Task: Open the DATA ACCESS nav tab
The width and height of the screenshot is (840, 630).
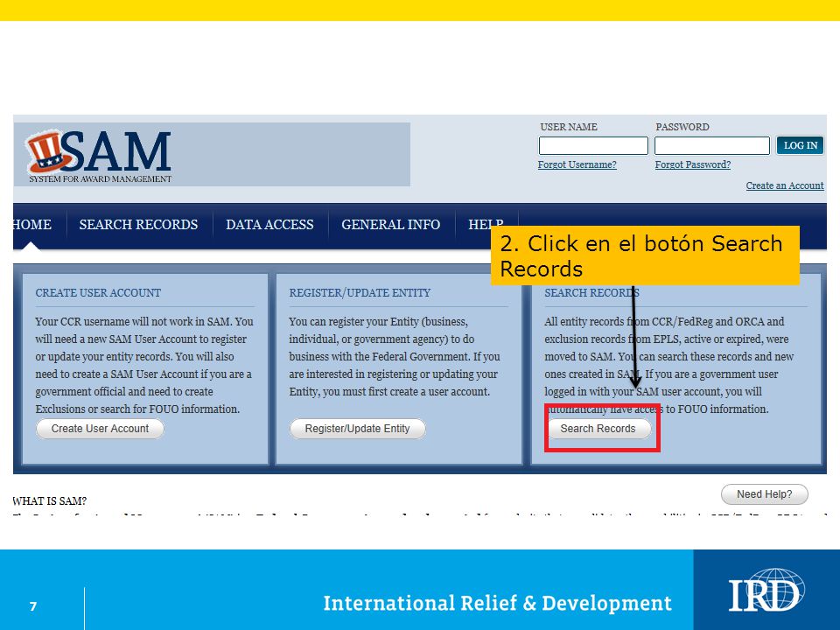Action: click(269, 225)
